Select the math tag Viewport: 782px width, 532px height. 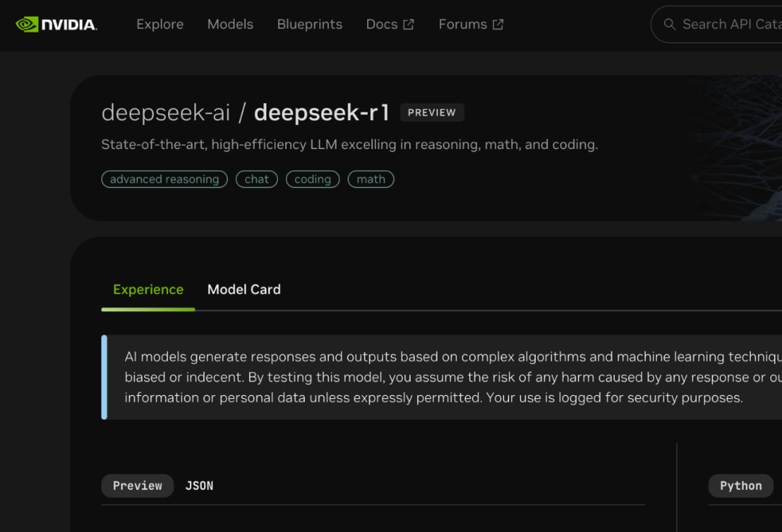pos(371,180)
